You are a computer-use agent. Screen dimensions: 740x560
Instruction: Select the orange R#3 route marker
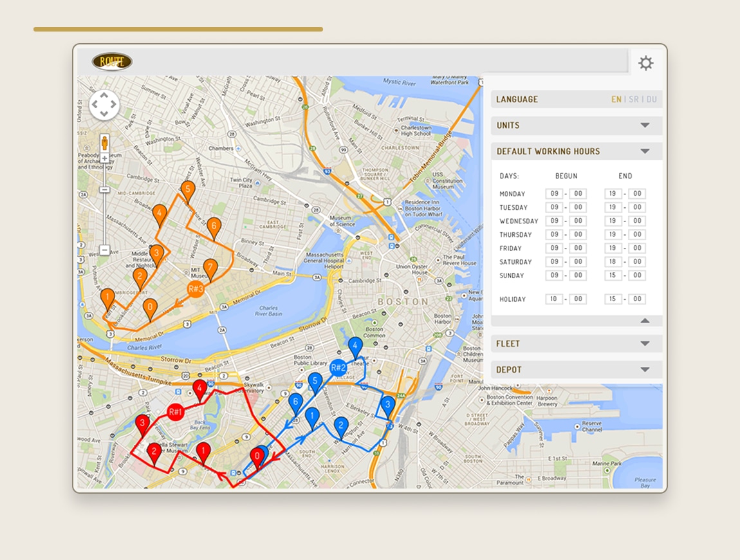[196, 289]
